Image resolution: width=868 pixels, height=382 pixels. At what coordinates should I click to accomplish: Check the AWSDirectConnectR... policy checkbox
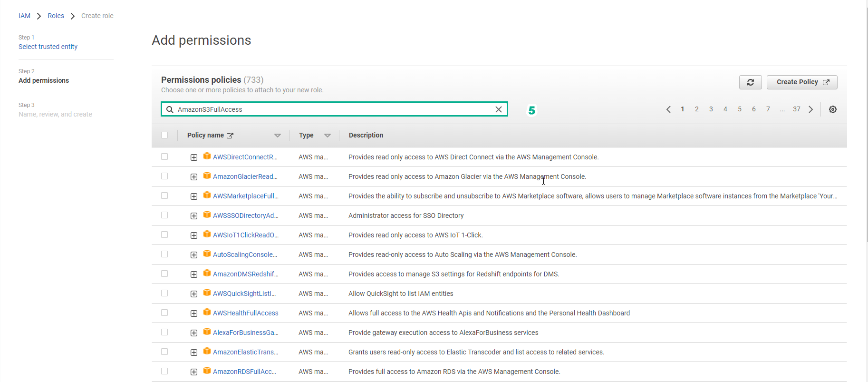point(164,157)
